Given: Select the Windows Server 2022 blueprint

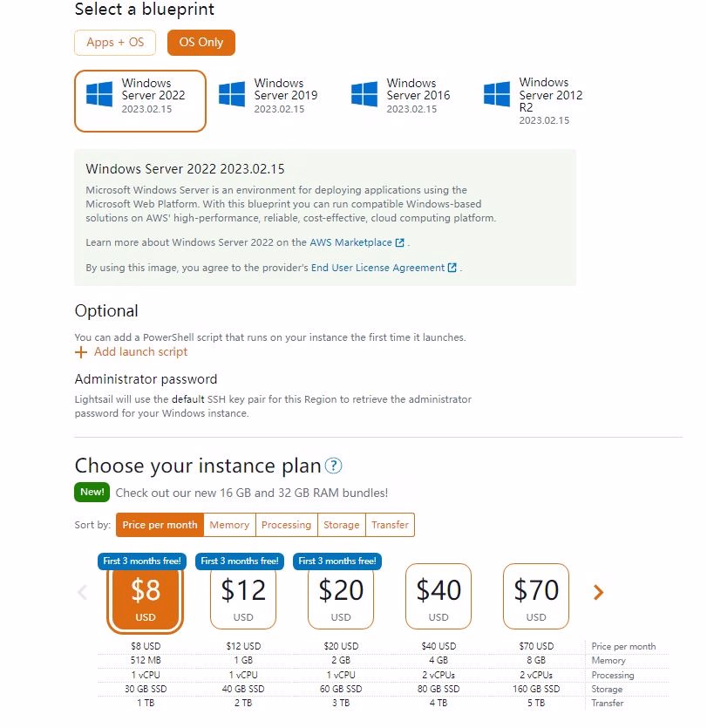Looking at the screenshot, I should [x=140, y=101].
